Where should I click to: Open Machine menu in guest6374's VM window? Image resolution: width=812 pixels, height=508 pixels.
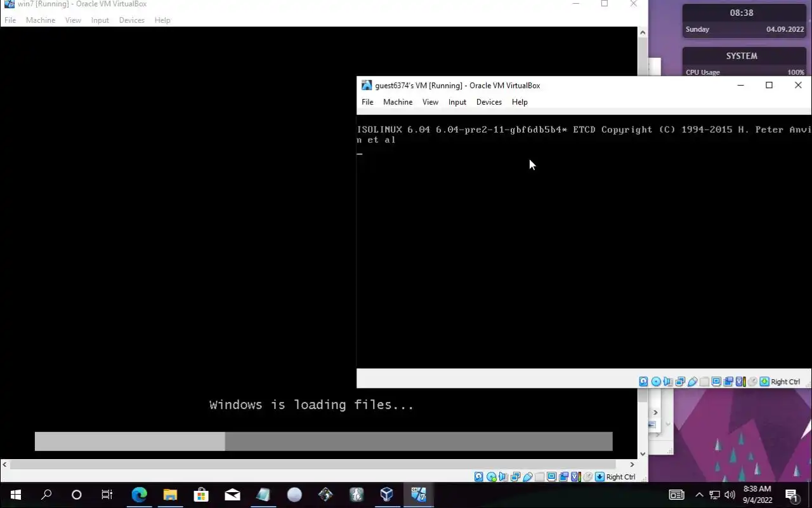(x=398, y=102)
